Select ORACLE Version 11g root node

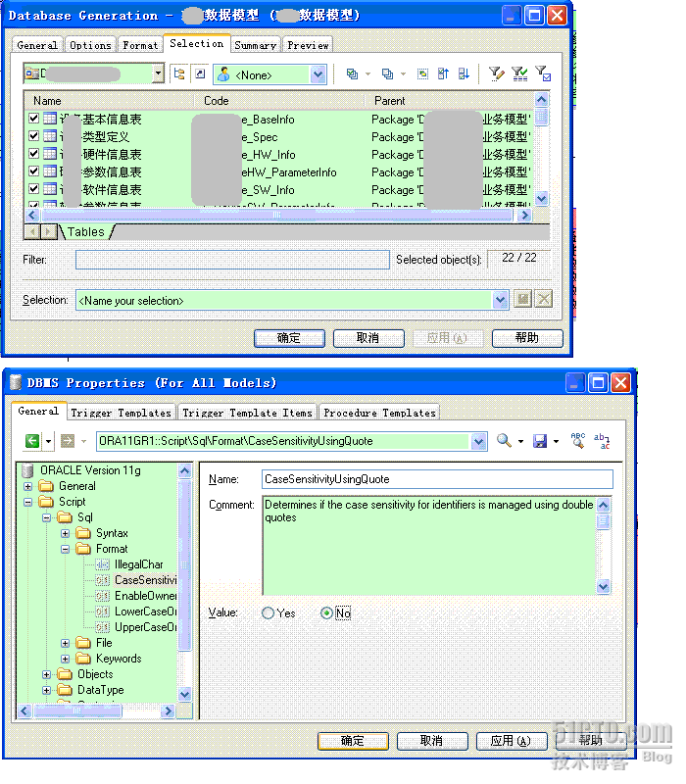click(90, 470)
